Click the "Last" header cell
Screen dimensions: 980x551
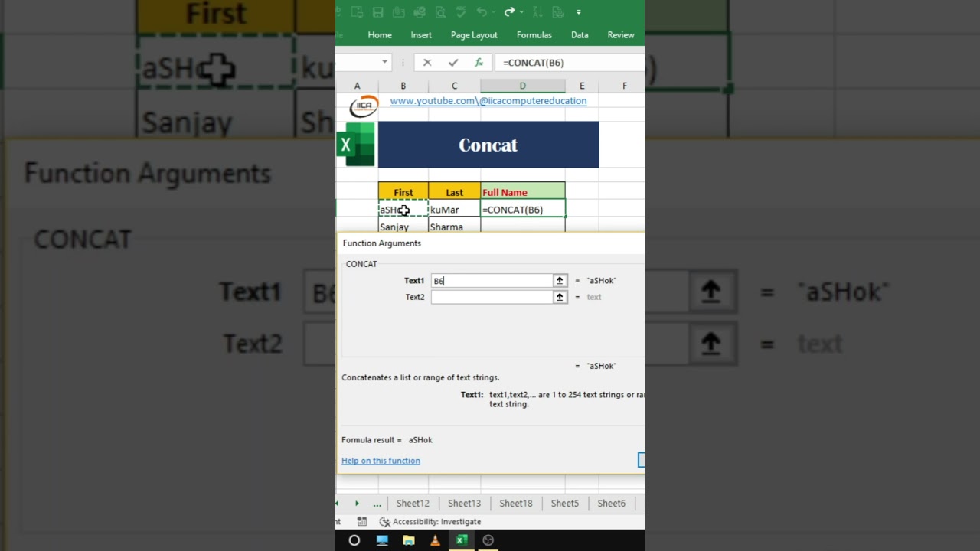click(x=454, y=192)
